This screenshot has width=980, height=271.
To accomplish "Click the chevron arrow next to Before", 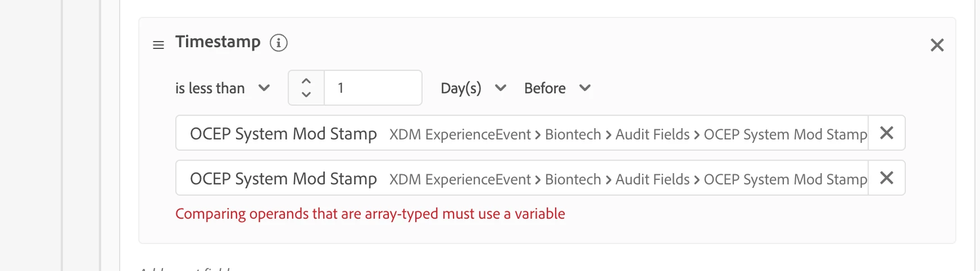I will click(x=585, y=88).
